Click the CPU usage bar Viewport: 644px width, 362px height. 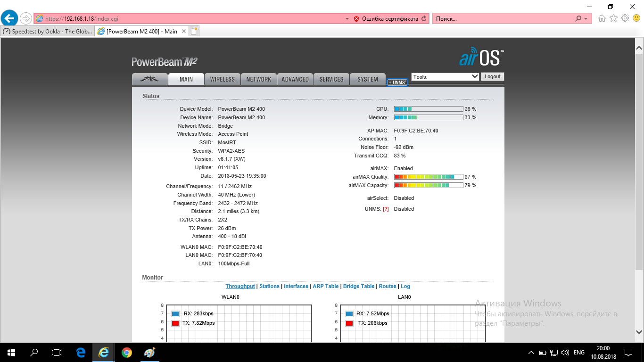coord(429,109)
